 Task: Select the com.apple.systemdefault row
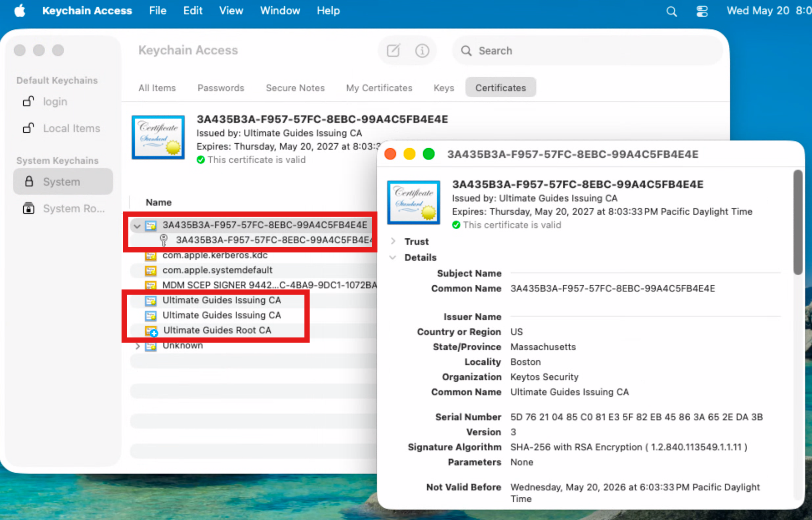(x=253, y=270)
